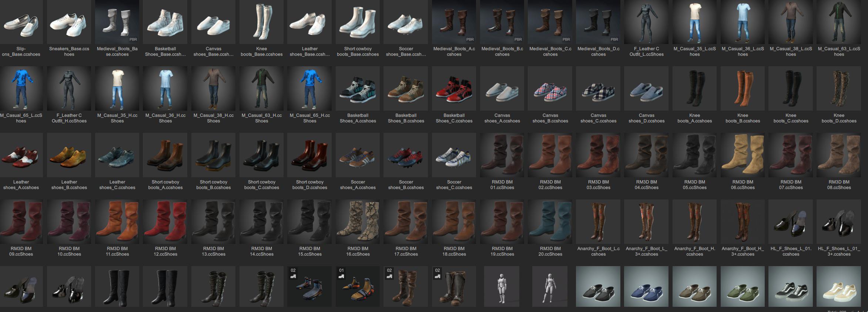Click the leopard print Knee boots_D
The width and height of the screenshot is (868, 312).
tap(839, 89)
